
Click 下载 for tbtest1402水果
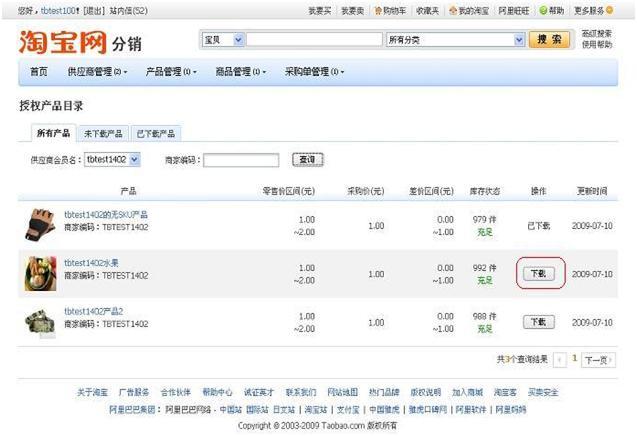(x=539, y=273)
